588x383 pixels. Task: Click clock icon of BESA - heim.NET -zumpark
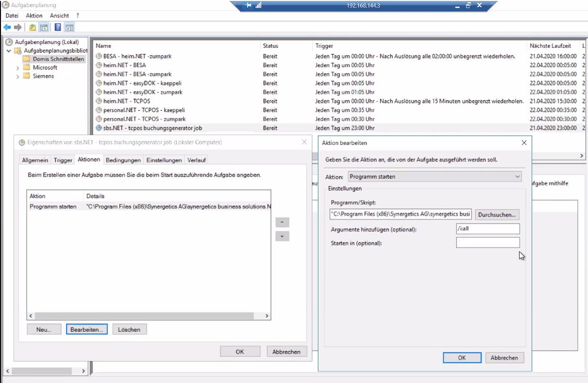[x=99, y=56]
